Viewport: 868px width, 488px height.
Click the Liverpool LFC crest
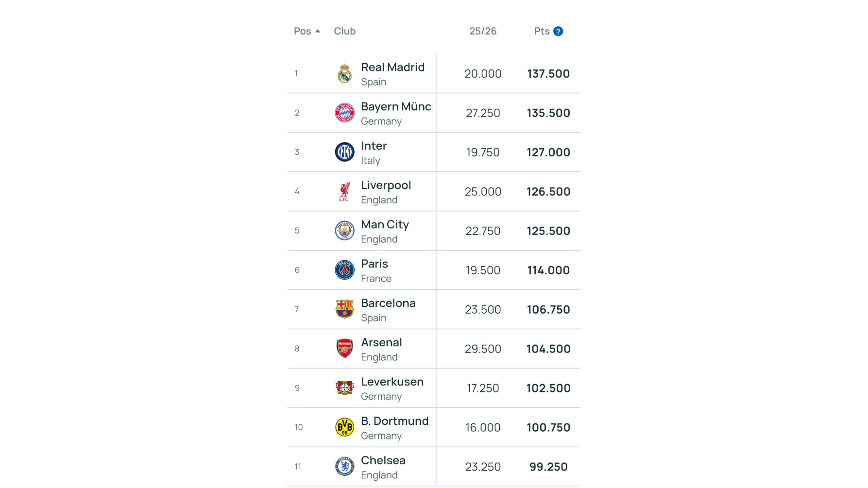pyautogui.click(x=344, y=192)
